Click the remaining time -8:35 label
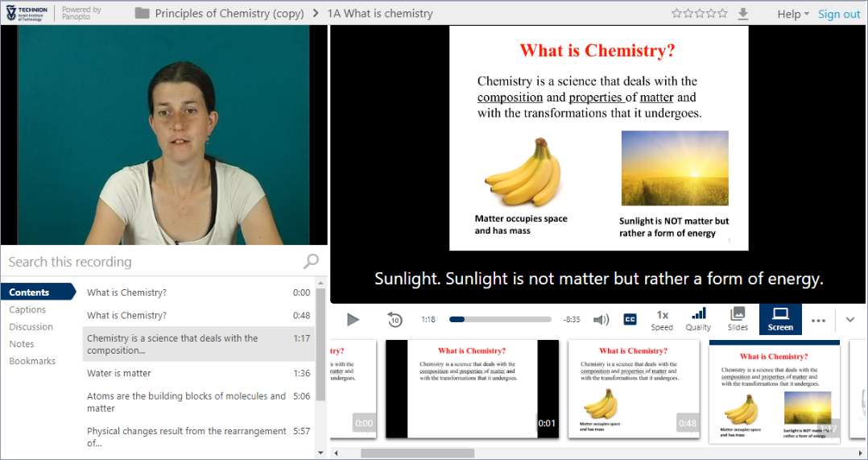Viewport: 868px width, 460px height. pos(572,319)
